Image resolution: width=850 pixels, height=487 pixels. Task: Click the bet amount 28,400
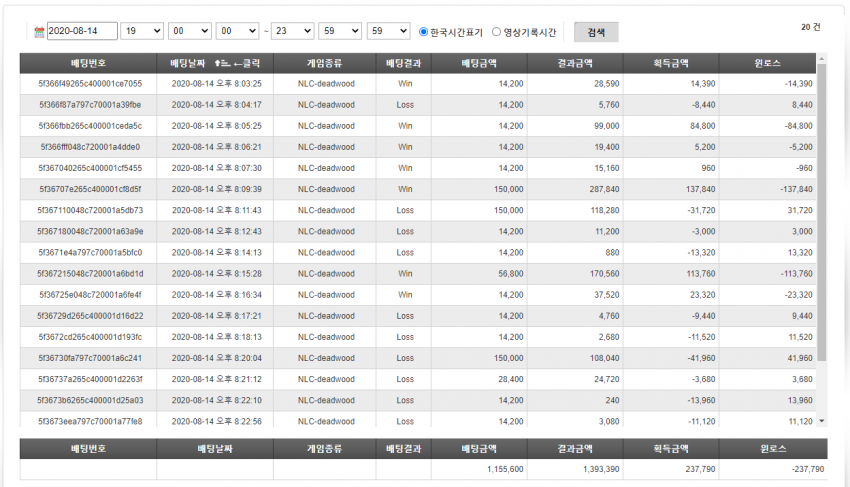[511, 380]
